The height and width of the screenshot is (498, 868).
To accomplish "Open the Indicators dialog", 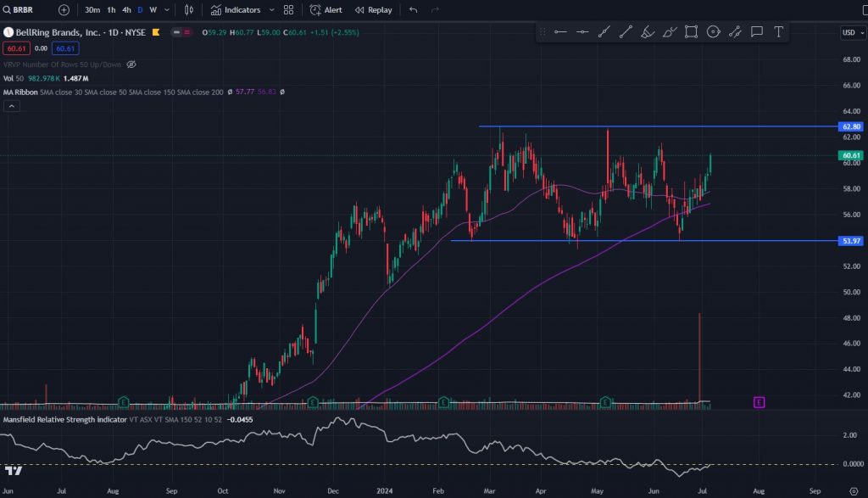I will [236, 10].
